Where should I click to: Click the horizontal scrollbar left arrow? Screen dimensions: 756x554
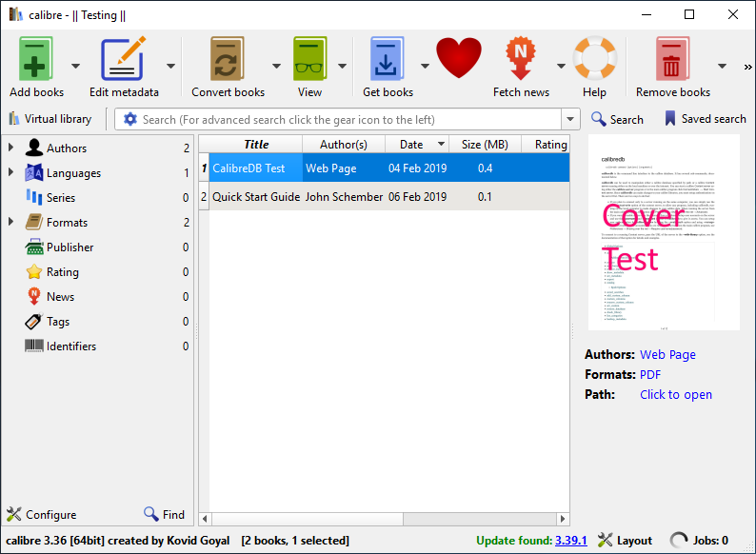205,519
